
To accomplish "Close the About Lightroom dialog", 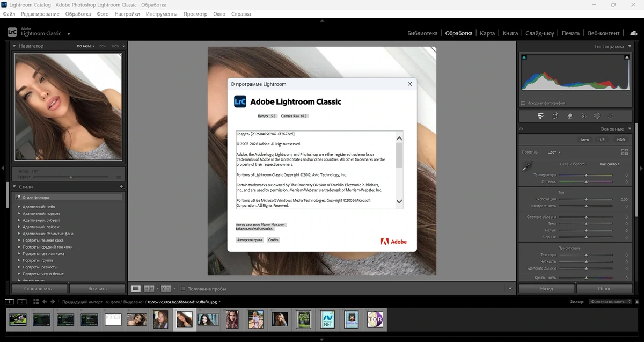I will click(x=410, y=84).
